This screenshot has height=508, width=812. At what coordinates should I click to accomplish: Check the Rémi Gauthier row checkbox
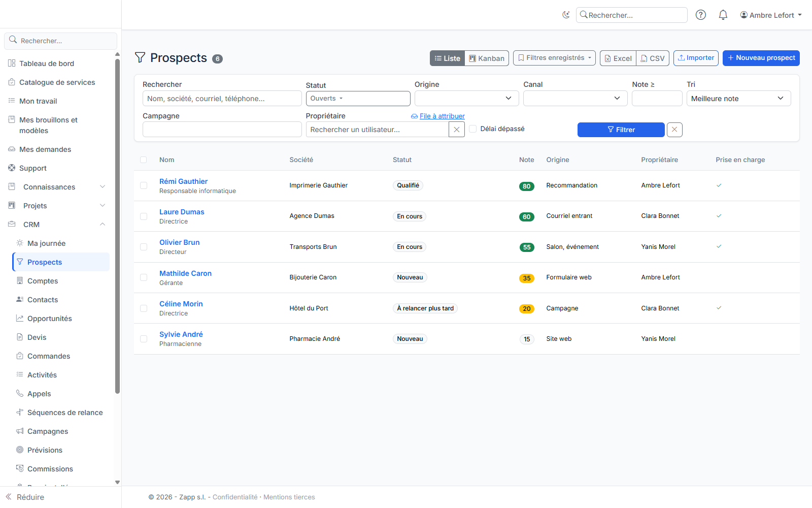pyautogui.click(x=144, y=185)
